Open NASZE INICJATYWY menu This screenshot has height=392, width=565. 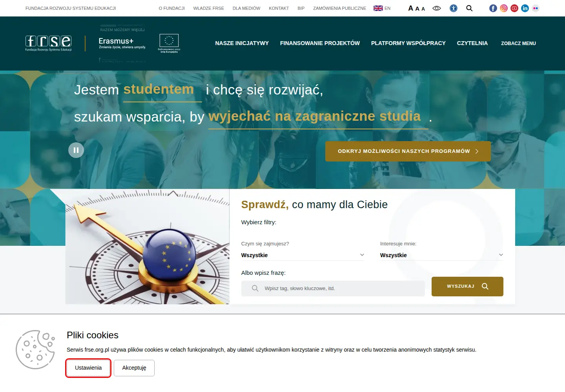click(242, 43)
